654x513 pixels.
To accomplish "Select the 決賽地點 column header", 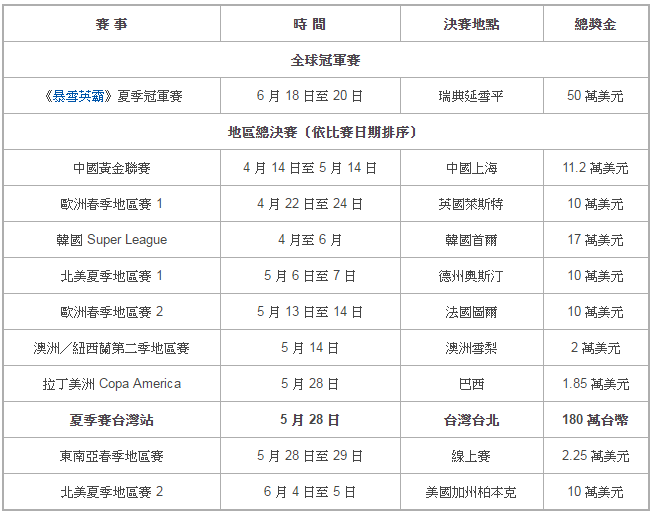I will point(471,24).
